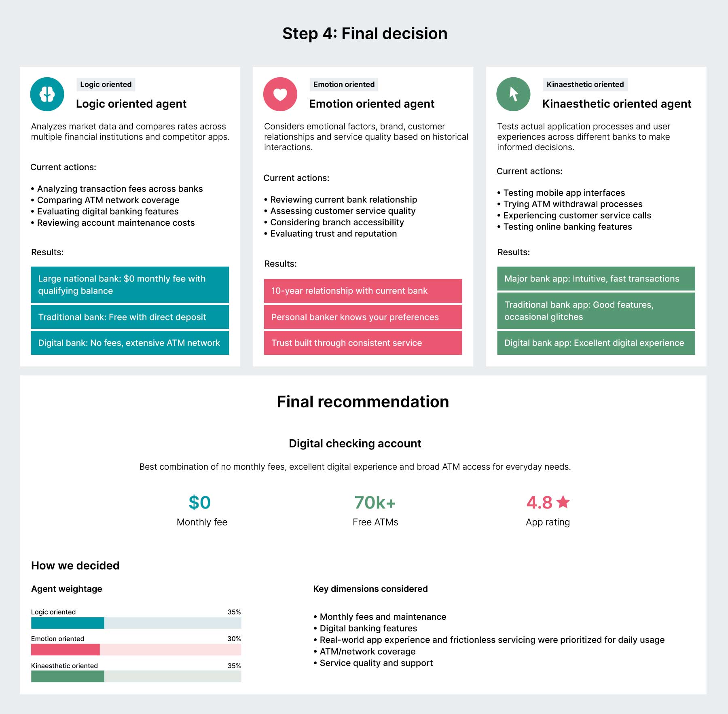
Task: Select the 'Kinaesthetic oriented' tag label
Action: pos(585,85)
